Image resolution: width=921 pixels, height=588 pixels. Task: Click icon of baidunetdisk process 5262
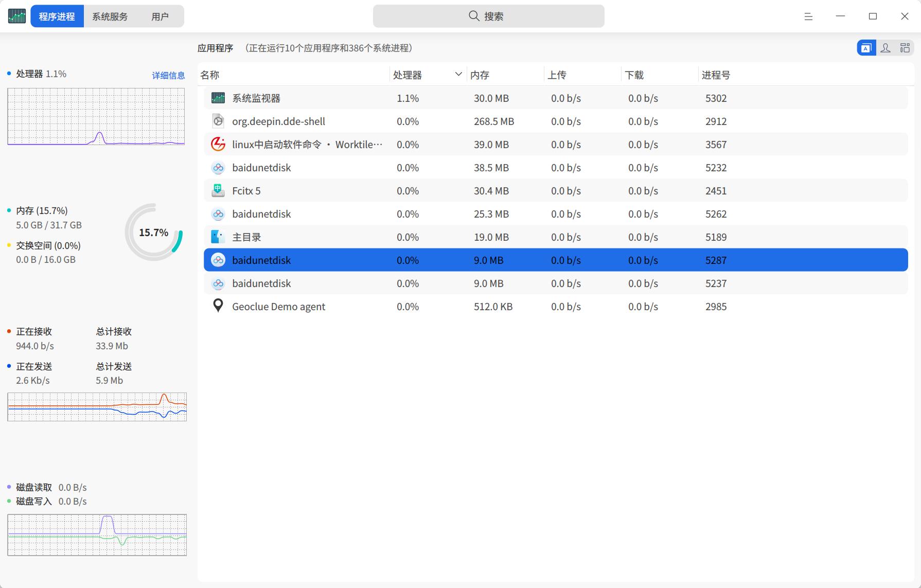pos(218,213)
